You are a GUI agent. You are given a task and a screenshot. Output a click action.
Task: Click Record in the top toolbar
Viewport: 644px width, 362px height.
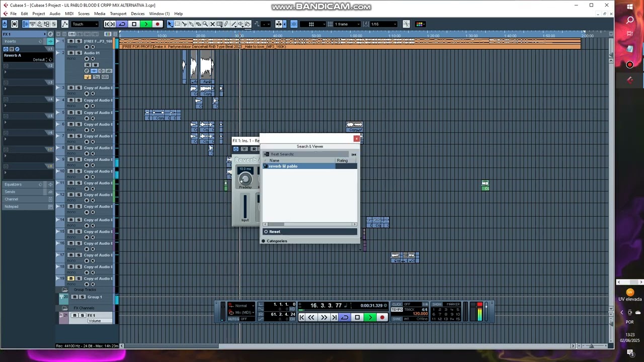pyautogui.click(x=157, y=24)
